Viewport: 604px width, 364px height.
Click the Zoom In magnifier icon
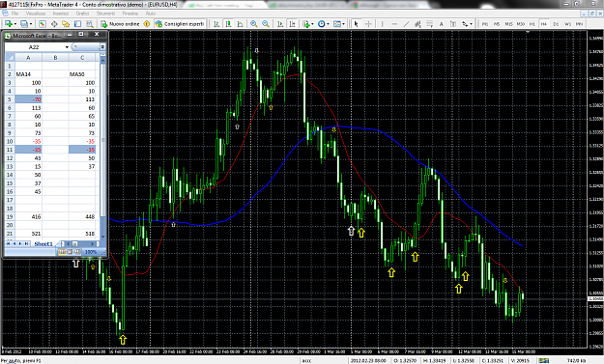pos(254,24)
